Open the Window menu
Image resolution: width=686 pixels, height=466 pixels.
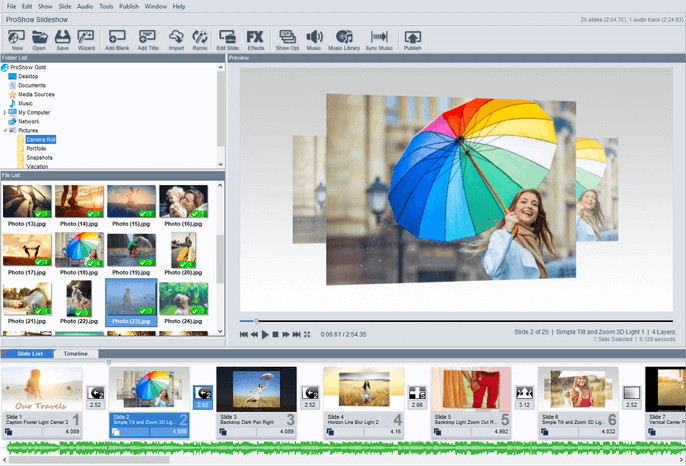pyautogui.click(x=156, y=6)
